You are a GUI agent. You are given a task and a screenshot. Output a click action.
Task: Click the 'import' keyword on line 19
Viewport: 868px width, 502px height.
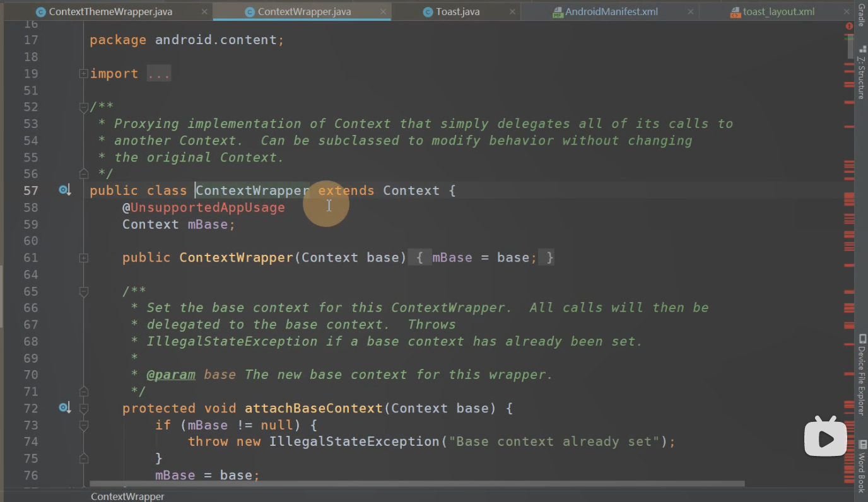click(x=114, y=74)
